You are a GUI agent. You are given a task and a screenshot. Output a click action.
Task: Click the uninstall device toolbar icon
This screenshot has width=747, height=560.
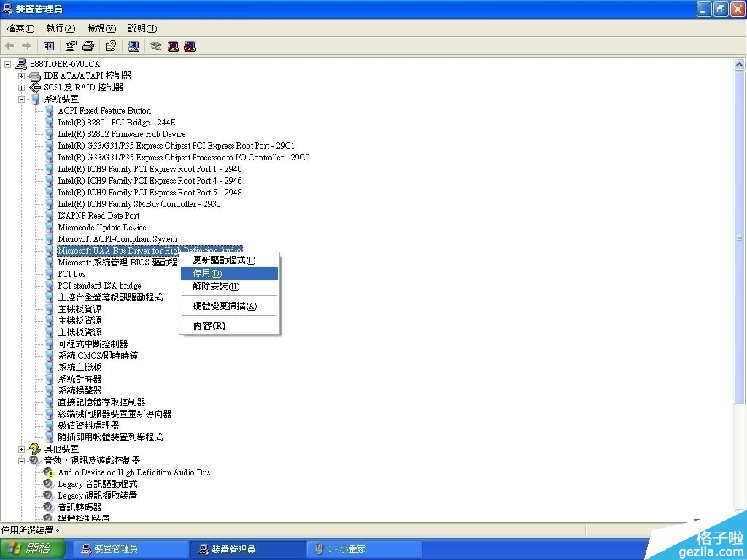click(x=173, y=46)
